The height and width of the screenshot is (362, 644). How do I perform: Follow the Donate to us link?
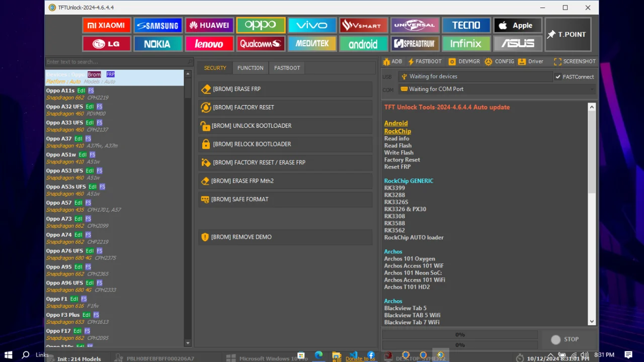(x=360, y=358)
